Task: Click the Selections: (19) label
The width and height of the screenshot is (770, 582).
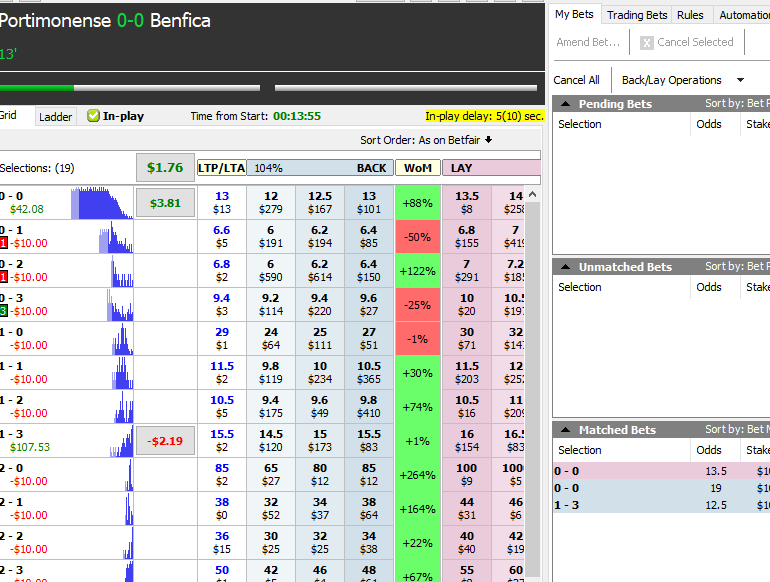Action: (37, 168)
